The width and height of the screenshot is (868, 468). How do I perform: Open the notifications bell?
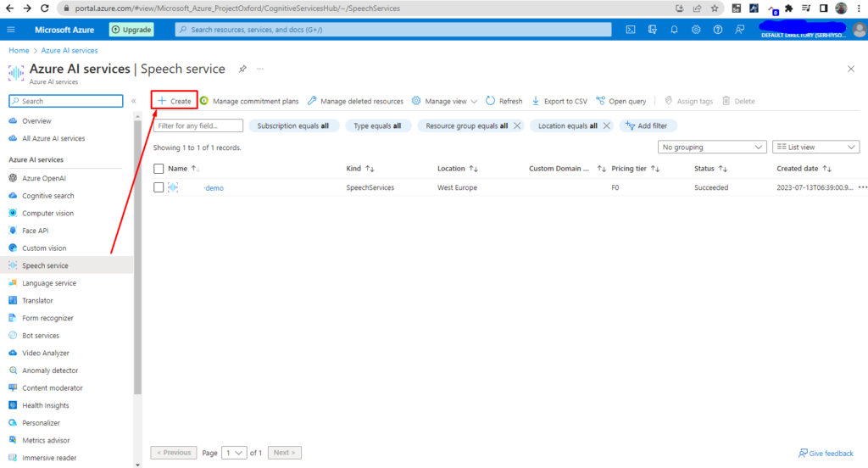pos(674,30)
